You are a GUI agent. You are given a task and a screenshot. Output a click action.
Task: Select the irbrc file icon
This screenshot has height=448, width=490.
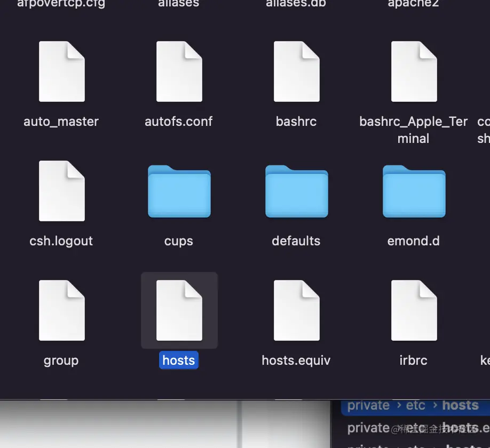414,310
